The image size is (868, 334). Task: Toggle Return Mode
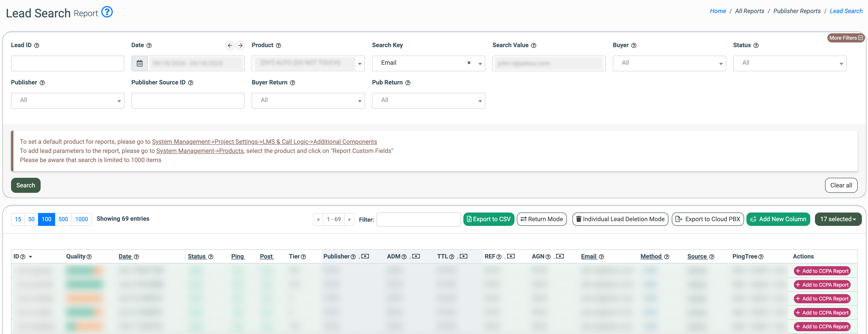[x=542, y=219]
